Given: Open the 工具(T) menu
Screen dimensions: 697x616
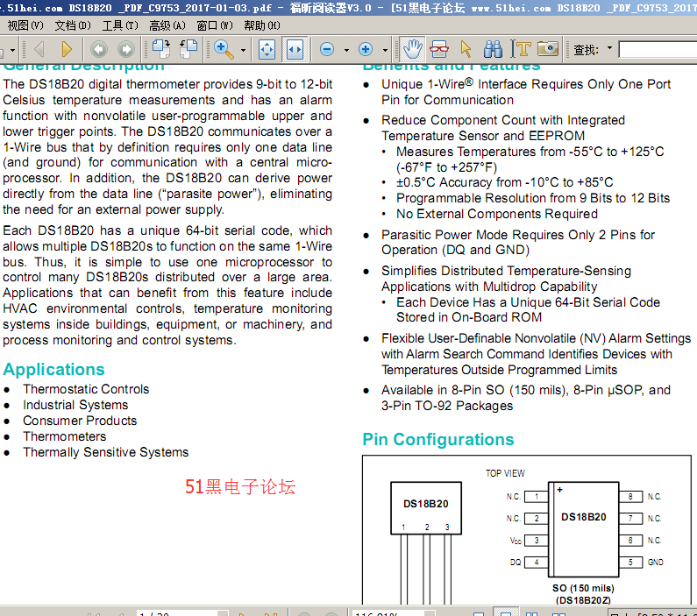Looking at the screenshot, I should click(120, 25).
